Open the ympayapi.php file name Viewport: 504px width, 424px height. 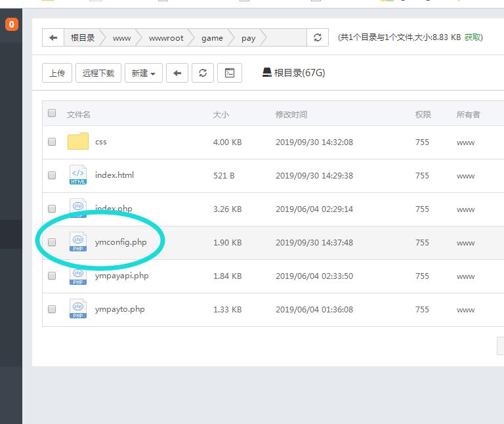(121, 276)
